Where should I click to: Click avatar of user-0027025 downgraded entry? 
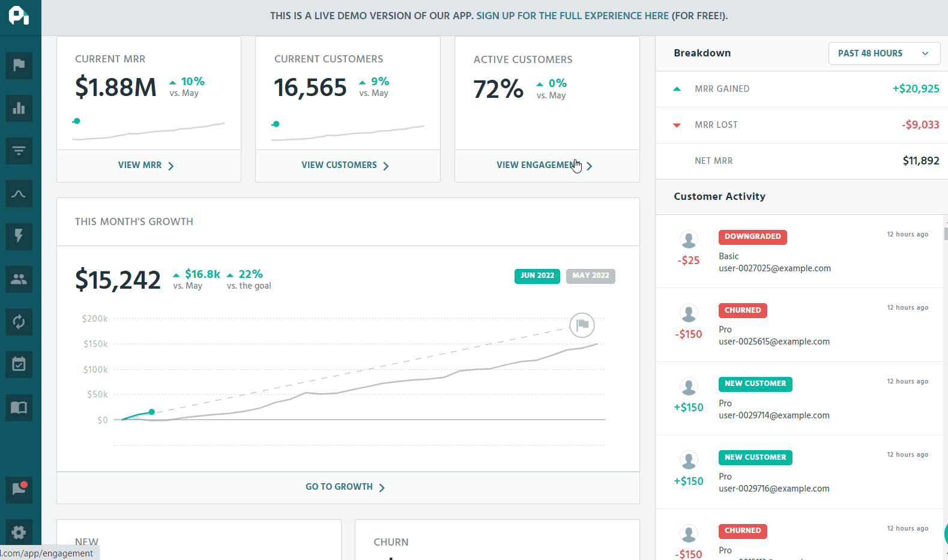(x=689, y=240)
